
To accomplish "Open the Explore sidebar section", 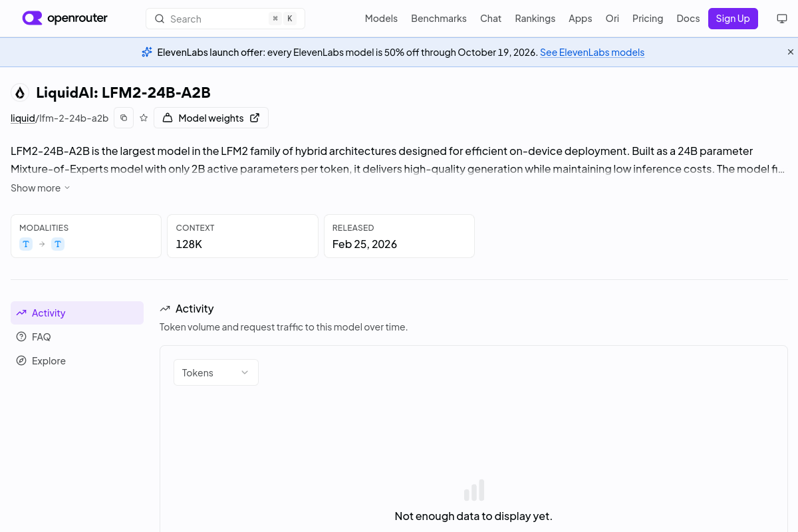I will coord(77,361).
